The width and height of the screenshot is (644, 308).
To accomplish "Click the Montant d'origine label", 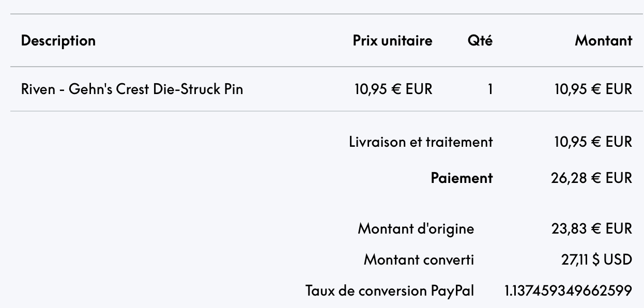I will point(416,228).
